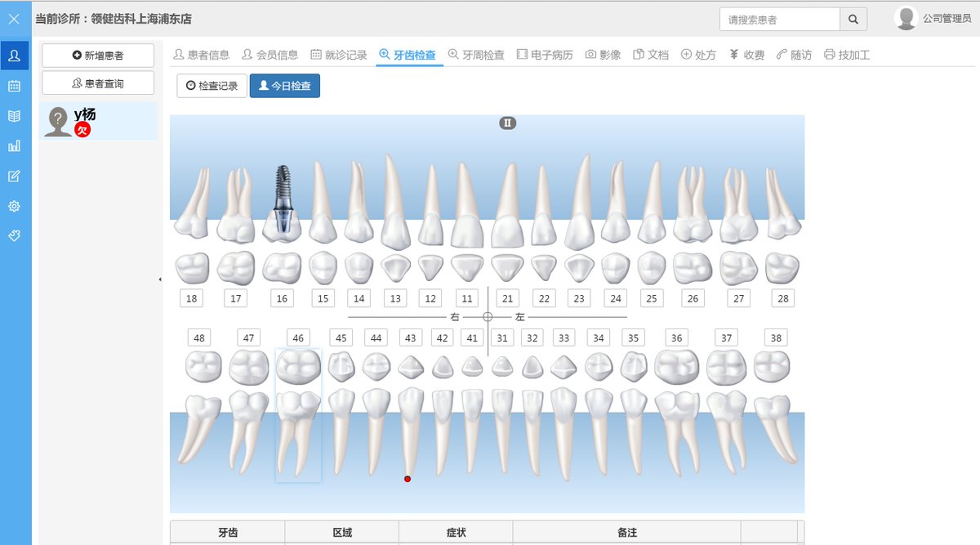Click the upper tooth 11 side view

click(x=467, y=204)
